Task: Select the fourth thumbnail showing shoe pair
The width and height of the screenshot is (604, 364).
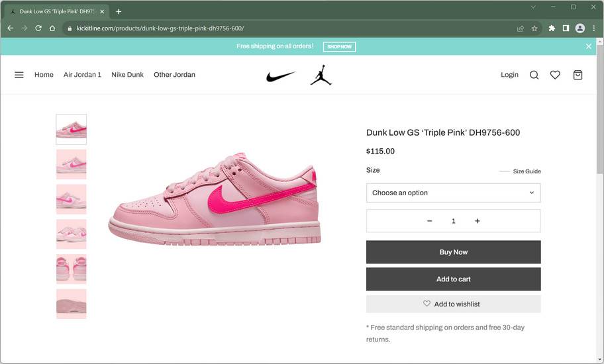Action: (72, 234)
